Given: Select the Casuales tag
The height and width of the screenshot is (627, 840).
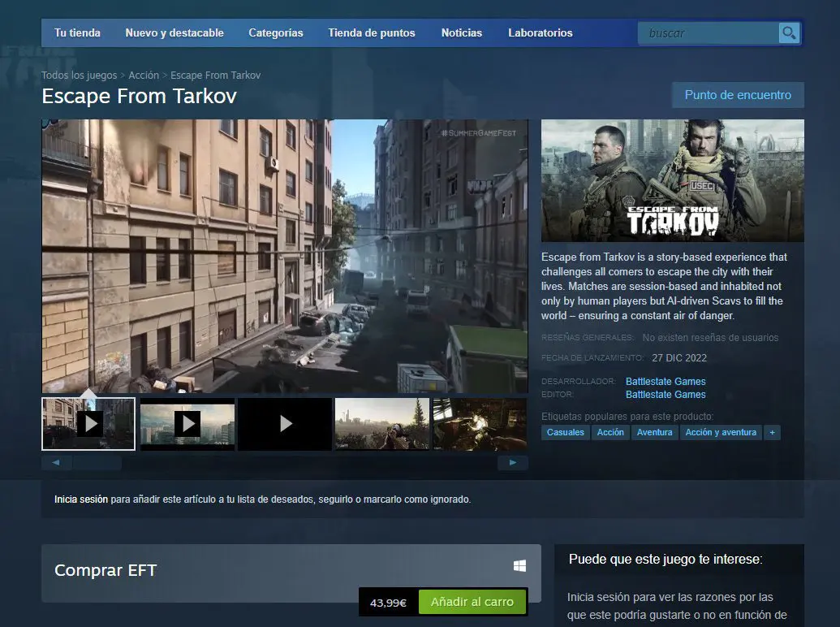Looking at the screenshot, I should (565, 432).
